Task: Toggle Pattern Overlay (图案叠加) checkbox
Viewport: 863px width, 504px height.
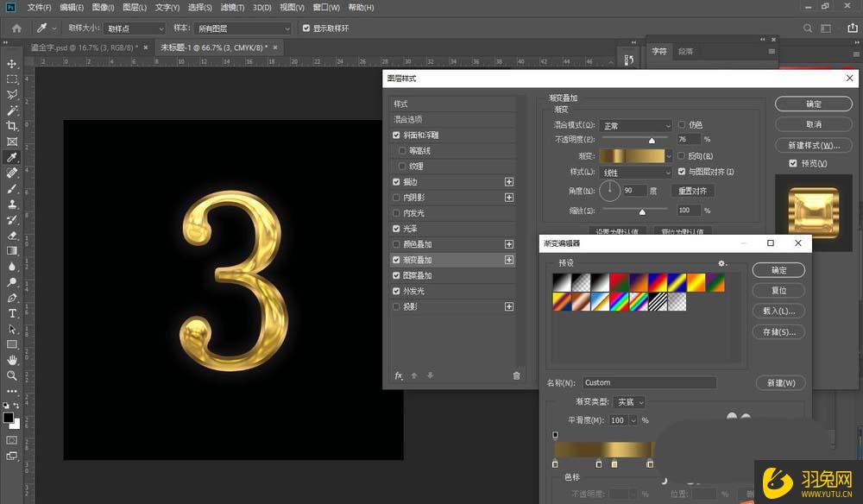Action: pos(396,275)
